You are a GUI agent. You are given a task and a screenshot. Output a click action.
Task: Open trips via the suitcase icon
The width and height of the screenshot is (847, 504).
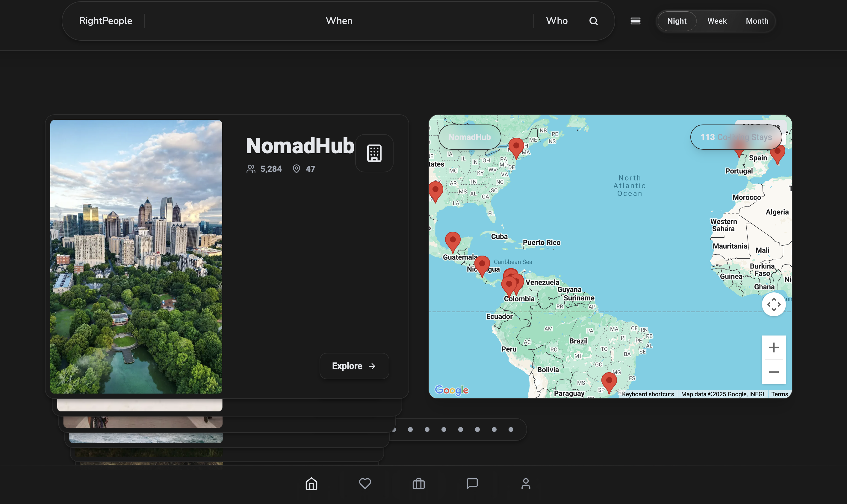click(x=418, y=484)
